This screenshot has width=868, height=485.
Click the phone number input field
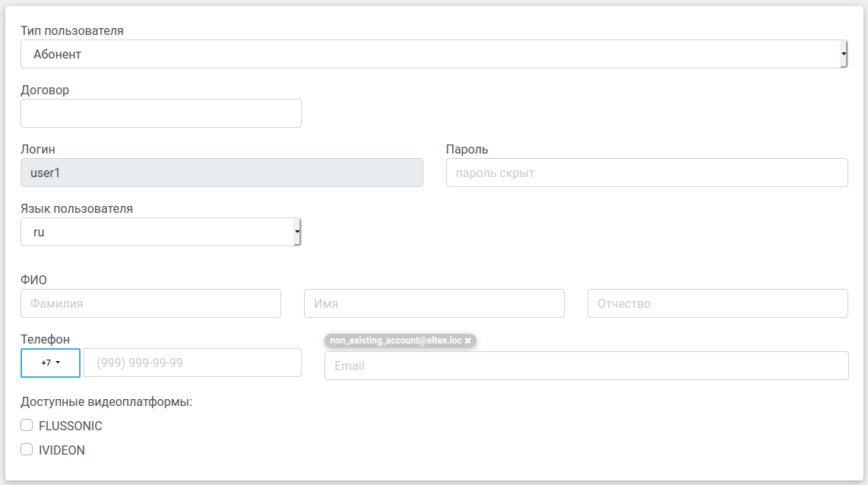192,363
